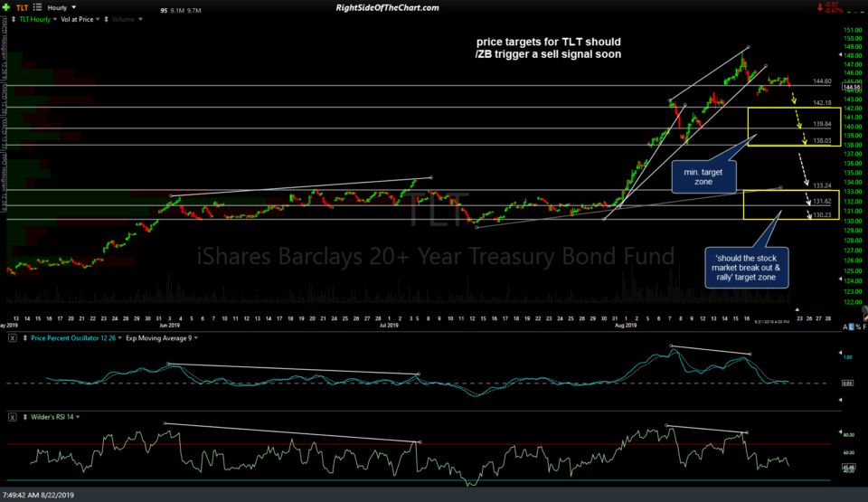Screen dimensions: 868x502
Task: Click the 144.60 price level label
Action: point(822,81)
